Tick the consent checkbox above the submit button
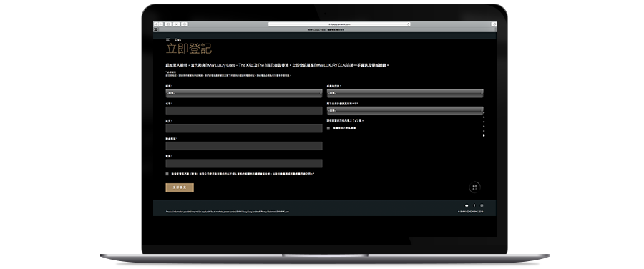This screenshot has height=269, width=644. coord(167,174)
